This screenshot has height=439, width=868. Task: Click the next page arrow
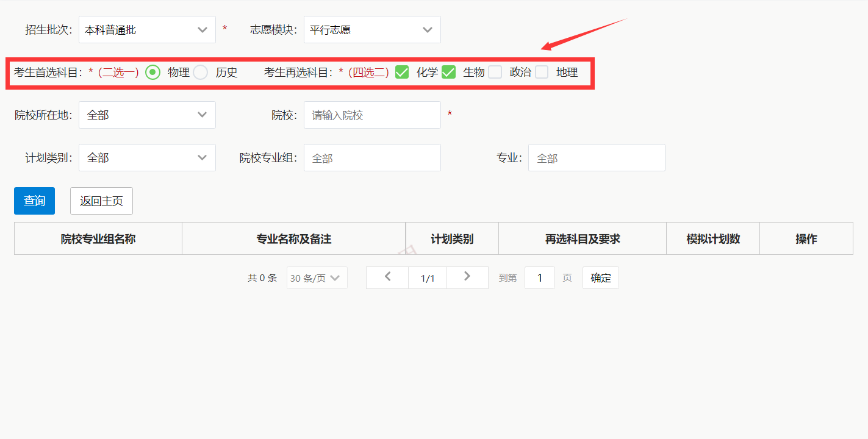coord(467,277)
